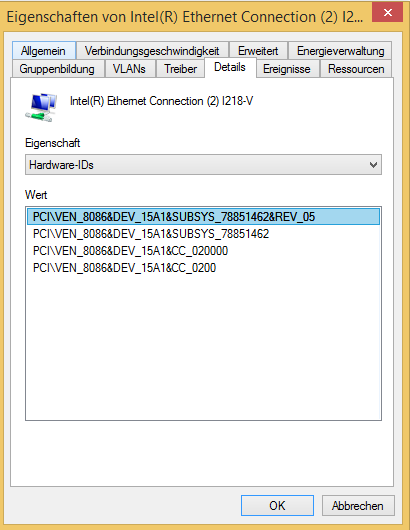Click the Abbrechen button

[358, 506]
